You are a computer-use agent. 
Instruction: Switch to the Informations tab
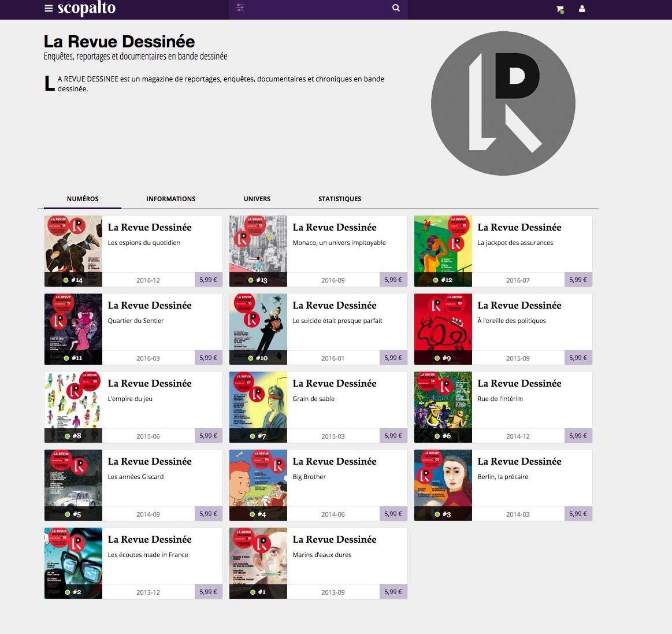(x=171, y=199)
